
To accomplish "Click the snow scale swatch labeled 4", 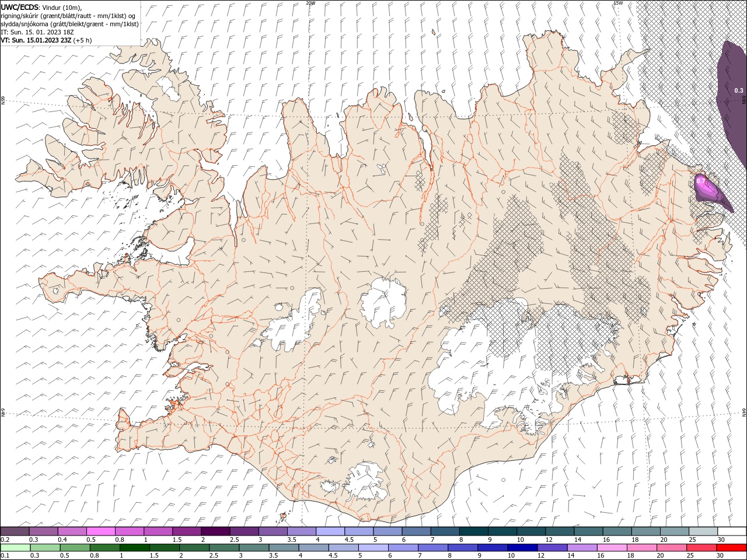I will tap(330, 531).
